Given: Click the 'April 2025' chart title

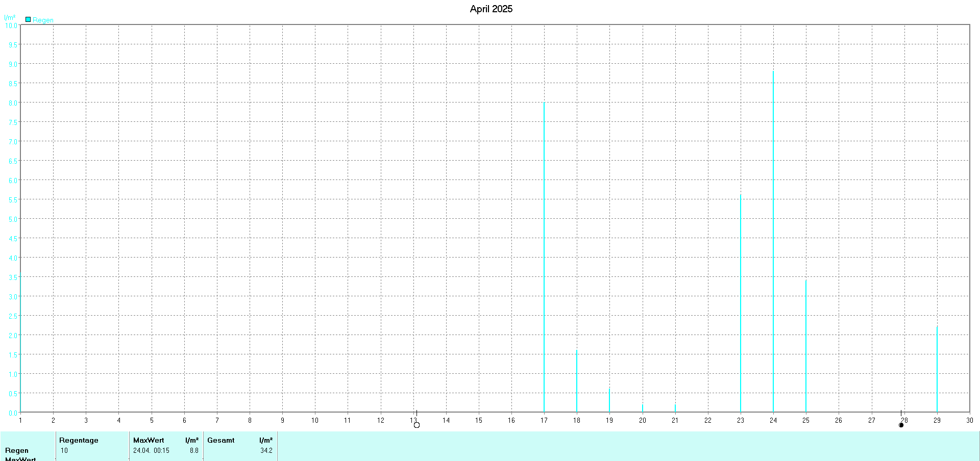Looking at the screenshot, I should (x=491, y=9).
